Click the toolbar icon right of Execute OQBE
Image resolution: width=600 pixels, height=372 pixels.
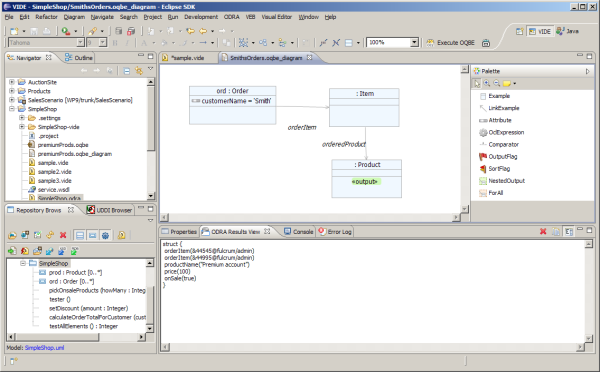(x=486, y=43)
